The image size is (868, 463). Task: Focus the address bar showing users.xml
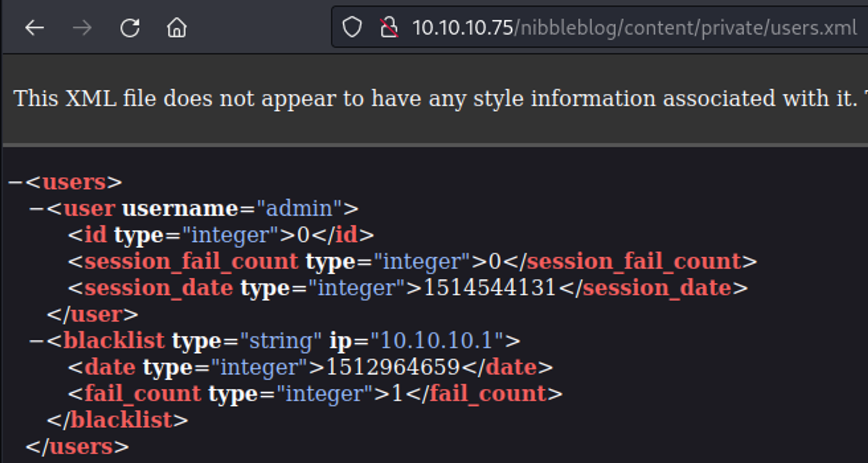[x=634, y=28]
